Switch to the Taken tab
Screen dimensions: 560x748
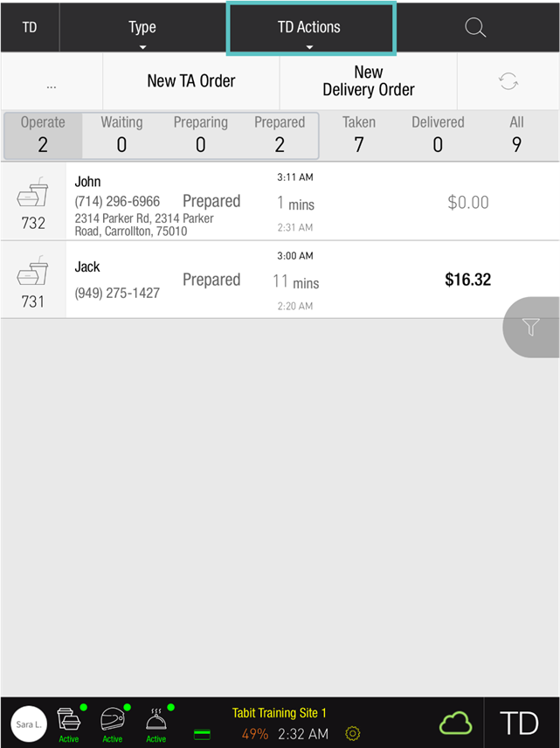tap(359, 135)
